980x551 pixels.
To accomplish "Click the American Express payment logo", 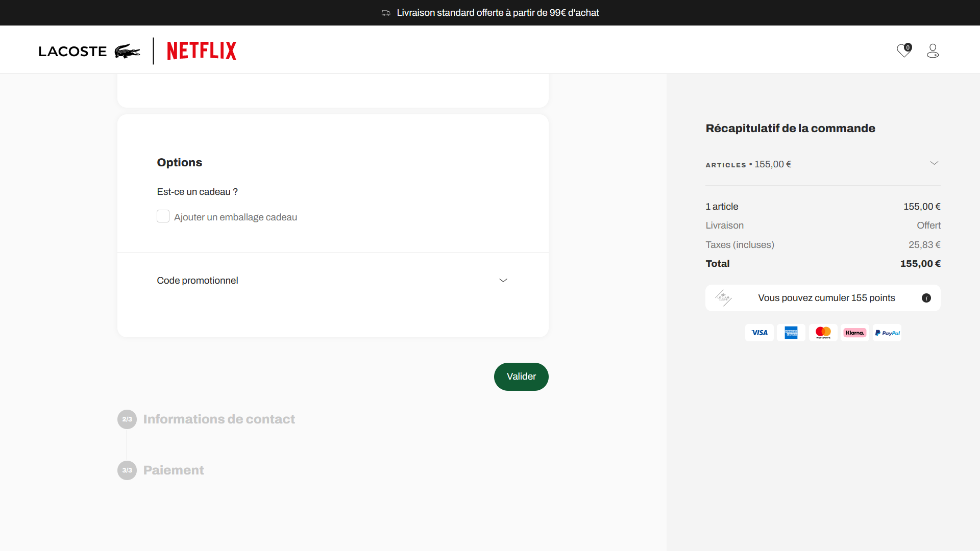I will click(791, 333).
